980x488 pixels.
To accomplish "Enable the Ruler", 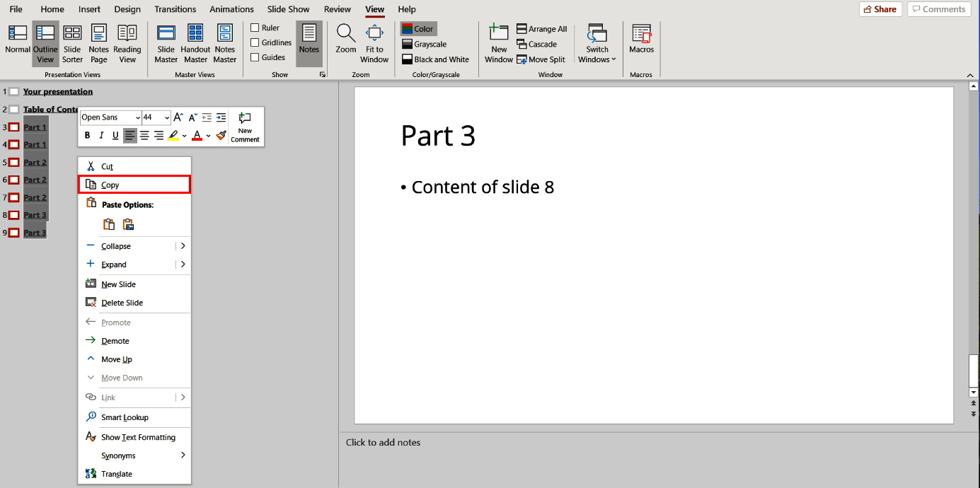I will pos(255,27).
